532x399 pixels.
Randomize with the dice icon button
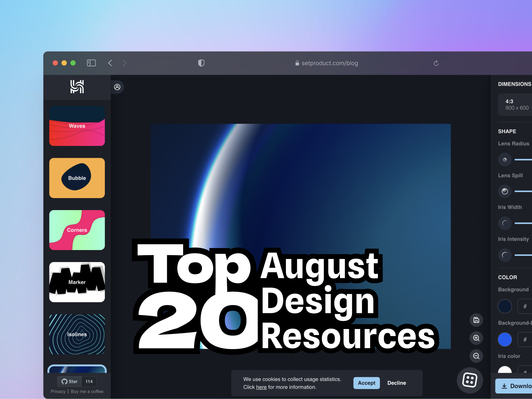point(470,380)
